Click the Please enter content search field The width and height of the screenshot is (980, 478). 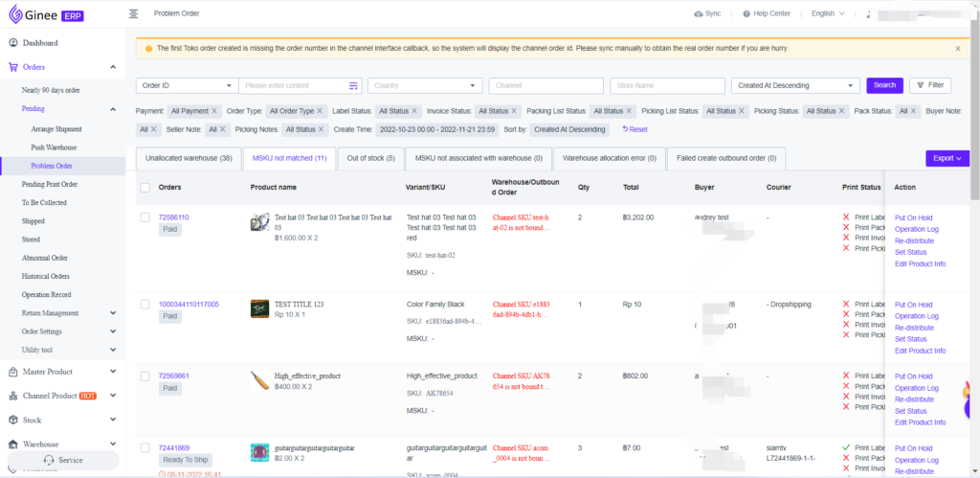click(x=293, y=85)
